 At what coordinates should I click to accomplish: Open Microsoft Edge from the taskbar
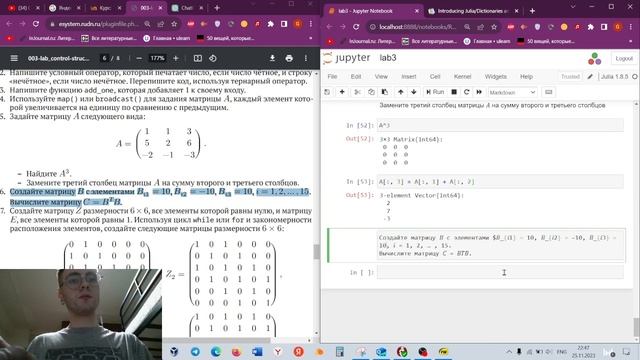coord(216,351)
